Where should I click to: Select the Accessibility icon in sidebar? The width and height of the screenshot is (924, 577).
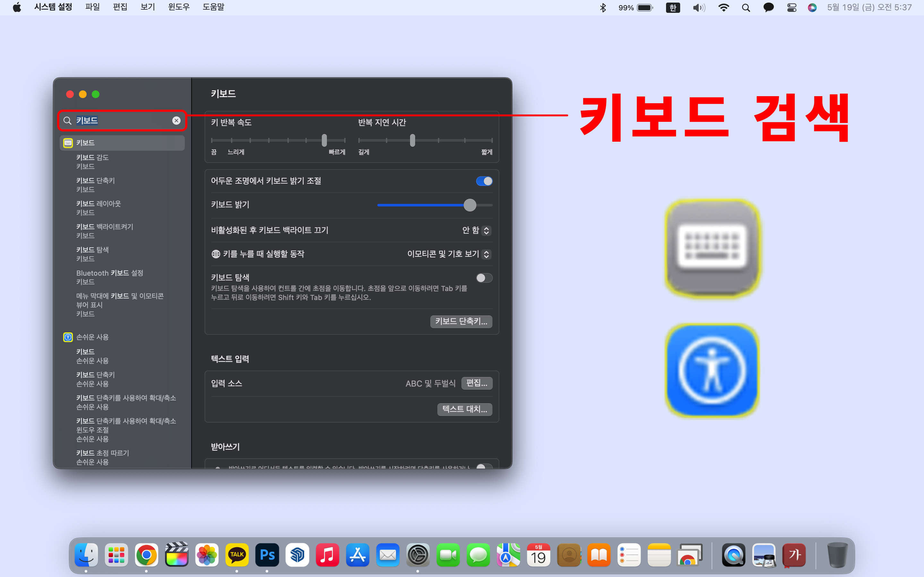point(68,337)
